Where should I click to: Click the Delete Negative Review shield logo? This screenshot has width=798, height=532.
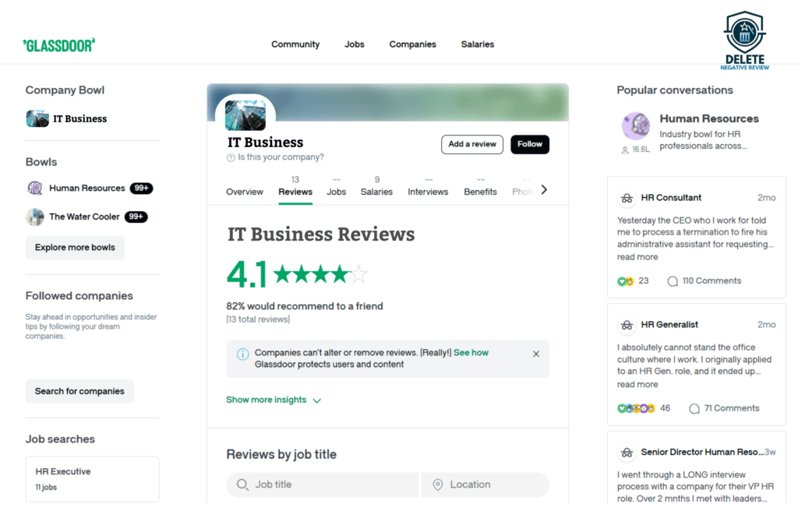(x=745, y=35)
